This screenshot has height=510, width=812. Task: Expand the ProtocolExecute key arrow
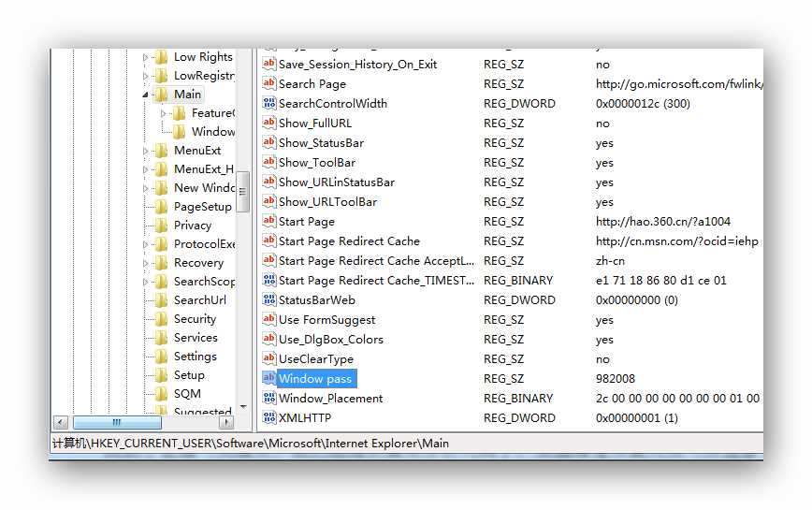(145, 244)
